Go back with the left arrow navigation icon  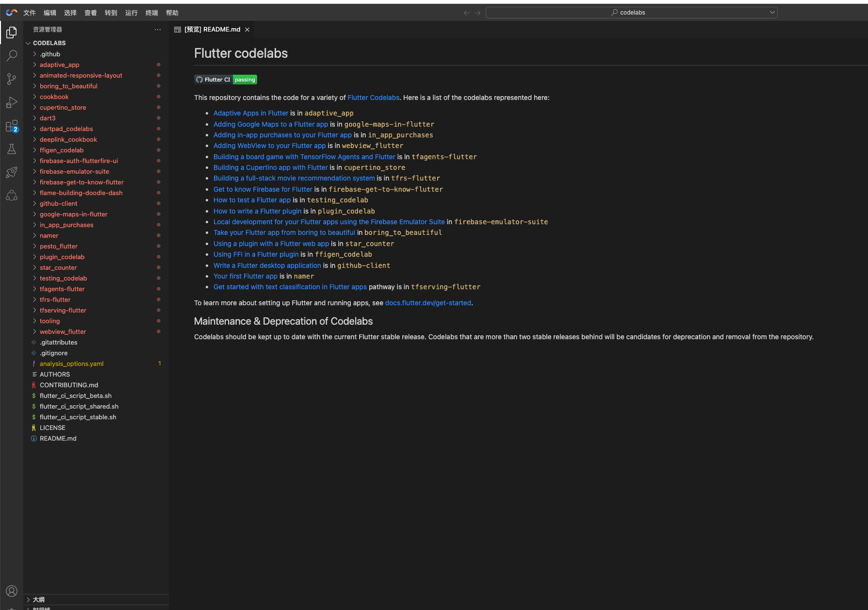coord(466,13)
